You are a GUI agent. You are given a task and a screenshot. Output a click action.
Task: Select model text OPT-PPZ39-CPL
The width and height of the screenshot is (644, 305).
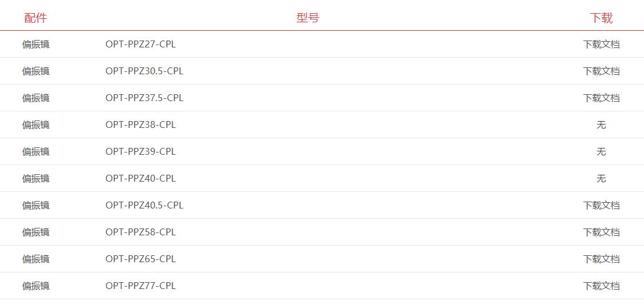(141, 152)
